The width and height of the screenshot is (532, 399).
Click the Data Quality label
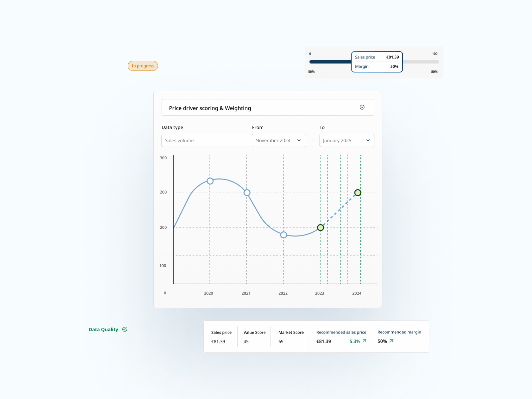[103, 329]
